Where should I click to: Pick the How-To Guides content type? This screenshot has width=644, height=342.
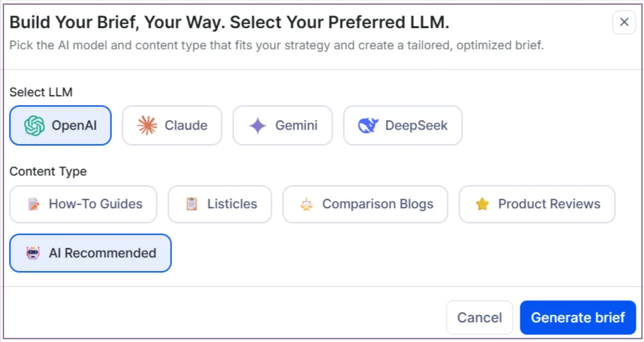83,204
